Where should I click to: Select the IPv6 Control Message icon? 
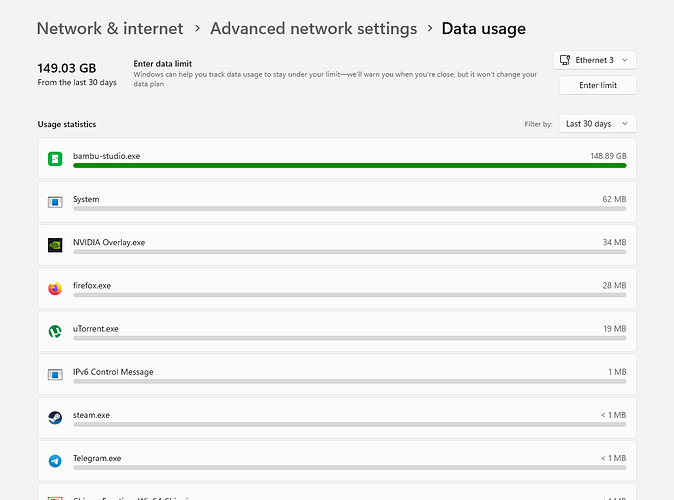55,374
